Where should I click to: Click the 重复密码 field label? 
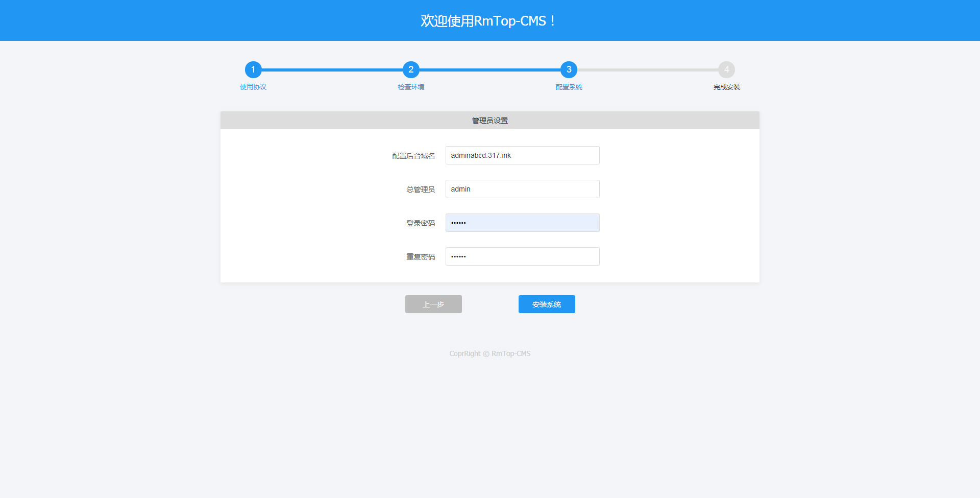421,257
